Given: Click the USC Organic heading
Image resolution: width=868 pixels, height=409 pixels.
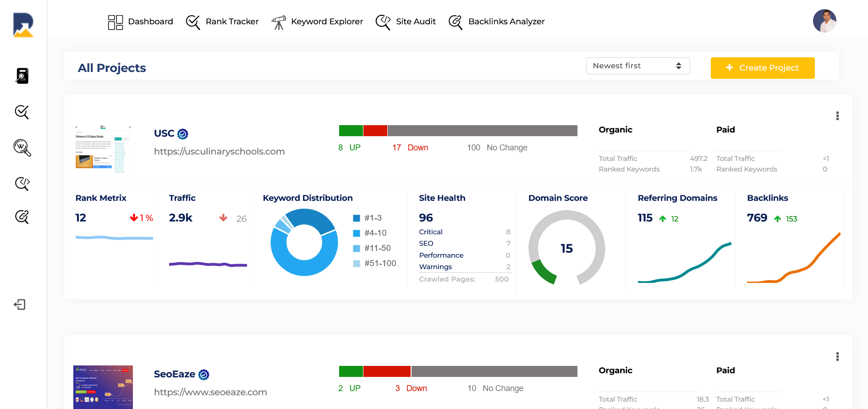Looking at the screenshot, I should pyautogui.click(x=615, y=130).
